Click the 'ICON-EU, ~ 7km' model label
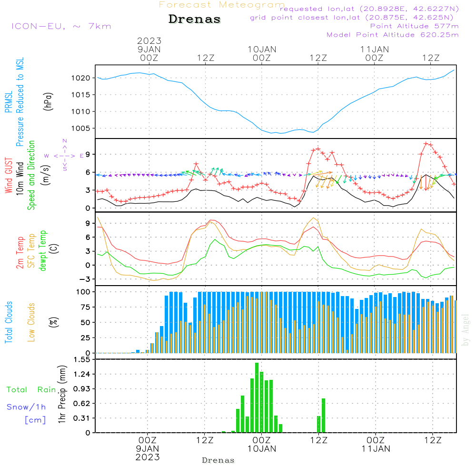This screenshot has height=476, width=476. pyautogui.click(x=61, y=26)
